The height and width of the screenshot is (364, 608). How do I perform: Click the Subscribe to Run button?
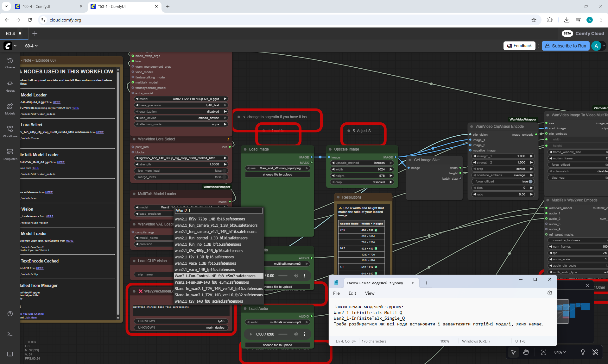tap(565, 46)
